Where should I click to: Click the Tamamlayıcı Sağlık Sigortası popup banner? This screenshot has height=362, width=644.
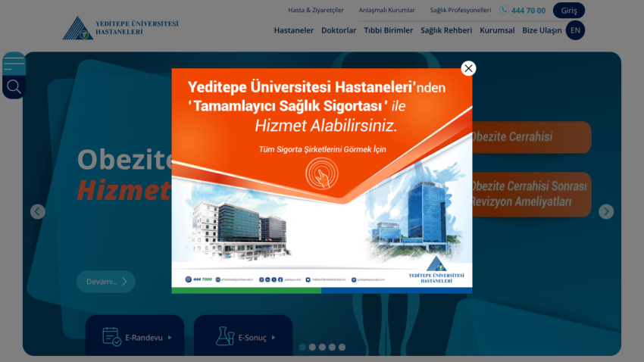(321, 180)
